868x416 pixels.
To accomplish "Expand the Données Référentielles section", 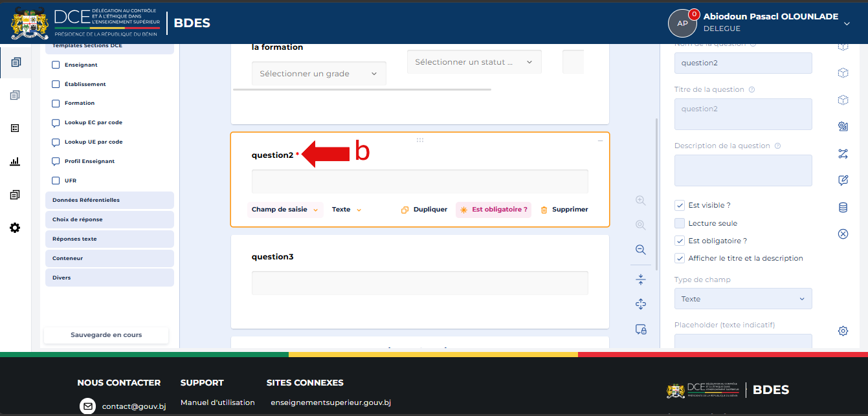I will tap(109, 200).
